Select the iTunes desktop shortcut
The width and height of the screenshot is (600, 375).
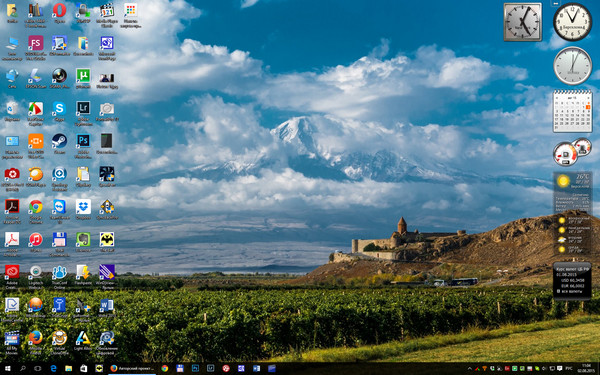36,240
